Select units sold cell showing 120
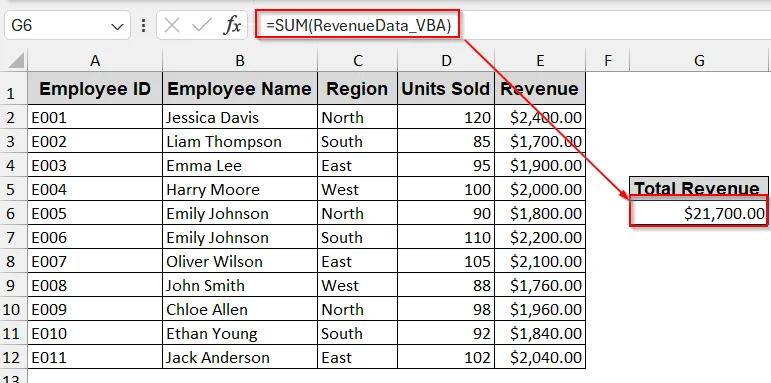The width and height of the screenshot is (771, 383). pos(446,117)
